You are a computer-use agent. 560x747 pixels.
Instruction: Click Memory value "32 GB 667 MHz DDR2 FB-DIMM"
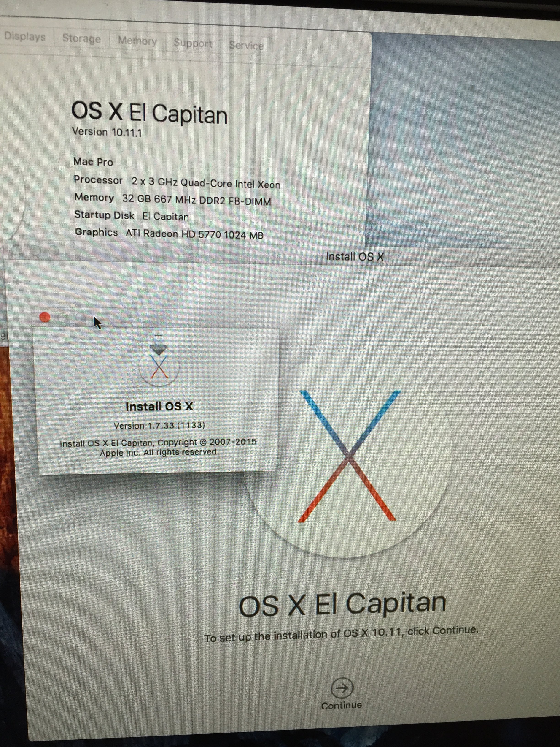tap(197, 200)
